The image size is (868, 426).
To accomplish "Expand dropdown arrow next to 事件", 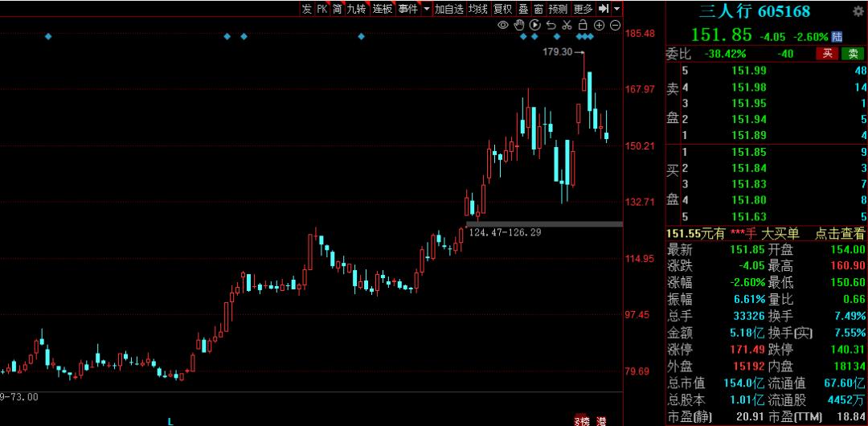I will point(426,9).
